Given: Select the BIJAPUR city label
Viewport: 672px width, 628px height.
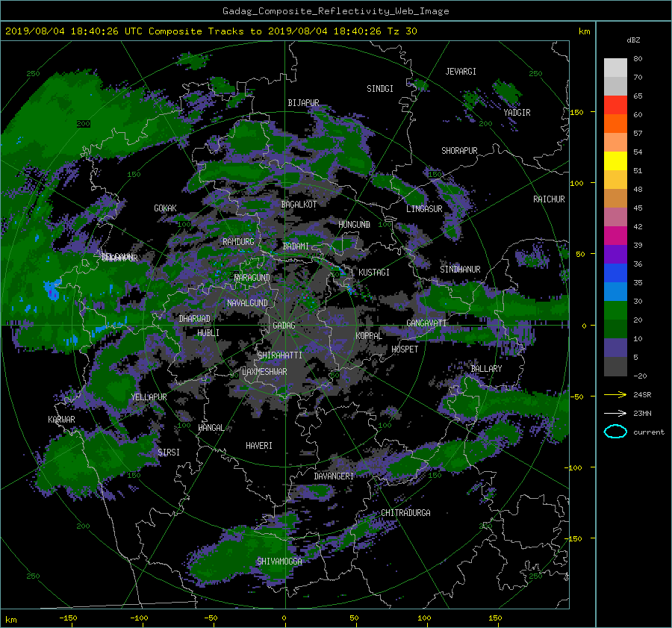Looking at the screenshot, I should click(x=303, y=103).
